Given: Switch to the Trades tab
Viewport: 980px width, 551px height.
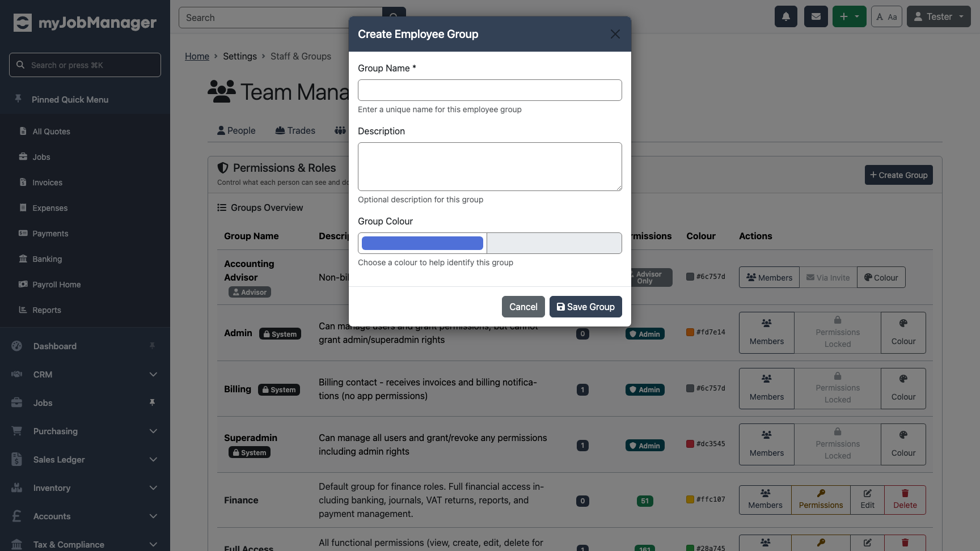Looking at the screenshot, I should coord(295,130).
